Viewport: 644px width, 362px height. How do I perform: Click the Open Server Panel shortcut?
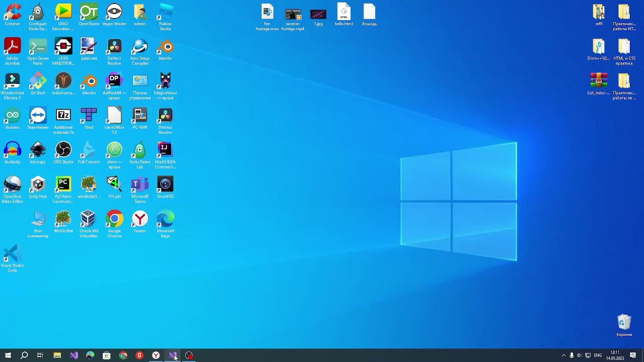38,52
